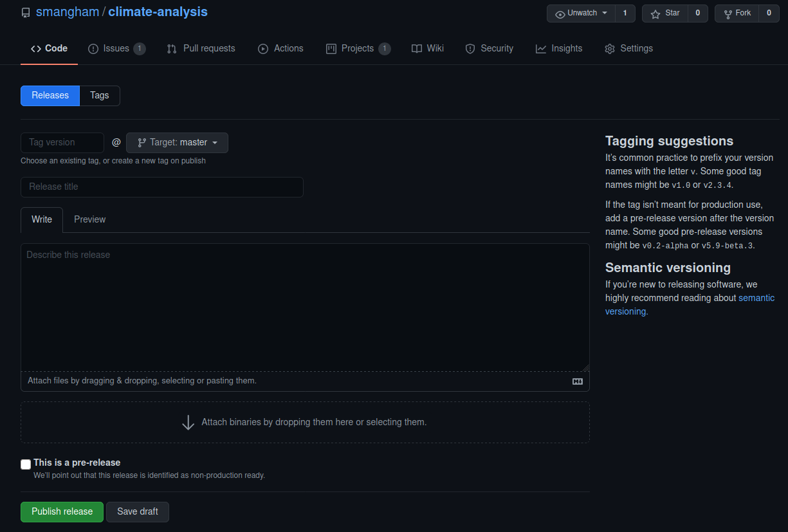The width and height of the screenshot is (788, 532).
Task: Switch to the Preview tab
Action: tap(89, 220)
